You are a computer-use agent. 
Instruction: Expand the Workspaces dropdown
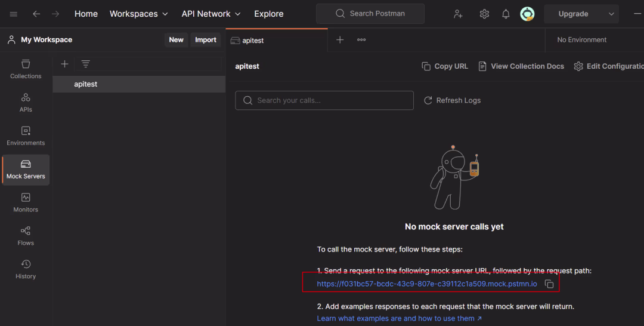tap(138, 14)
